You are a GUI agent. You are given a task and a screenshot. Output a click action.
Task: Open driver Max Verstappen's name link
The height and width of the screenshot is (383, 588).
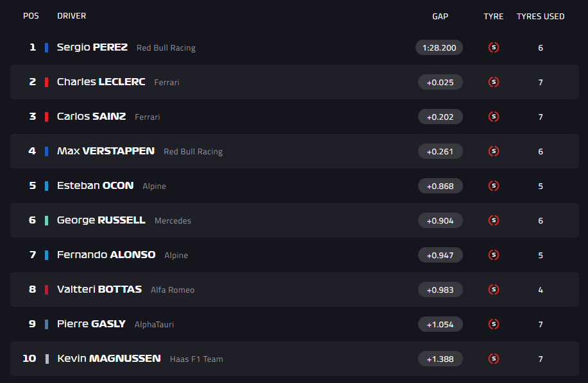coord(106,151)
